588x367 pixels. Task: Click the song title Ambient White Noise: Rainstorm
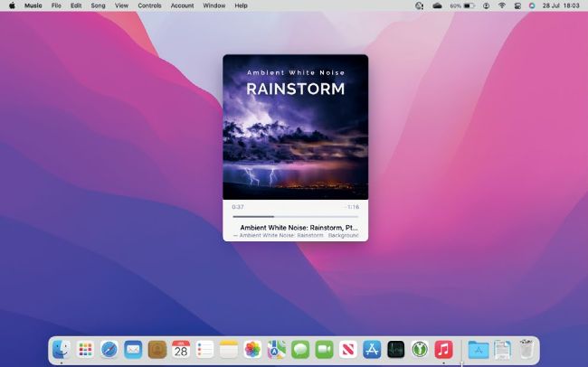pos(298,228)
